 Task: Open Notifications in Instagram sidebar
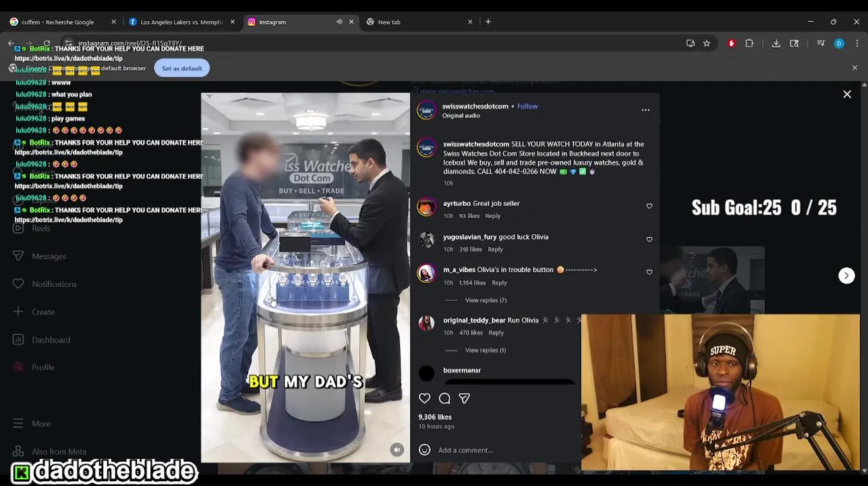54,284
